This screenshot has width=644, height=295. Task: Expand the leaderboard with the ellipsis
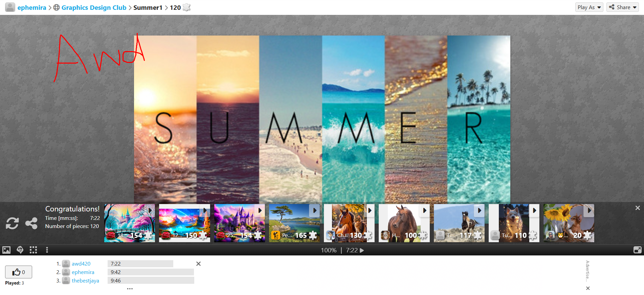pos(130,289)
